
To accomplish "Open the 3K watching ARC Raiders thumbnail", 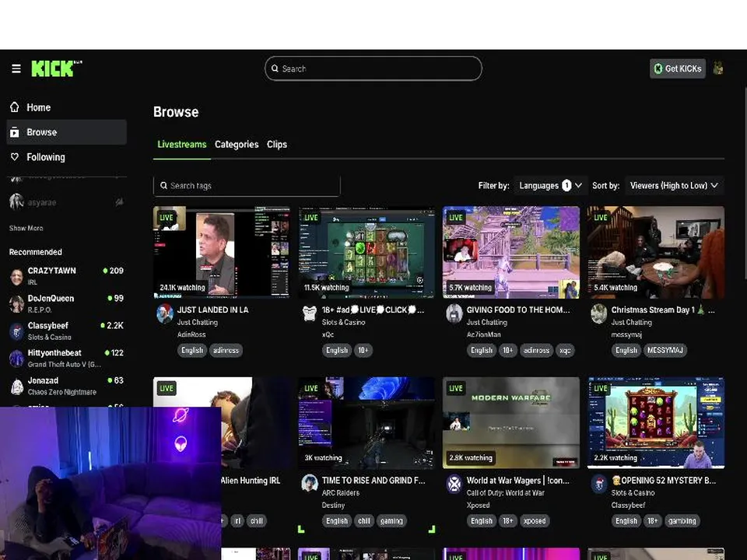I will pos(366,423).
